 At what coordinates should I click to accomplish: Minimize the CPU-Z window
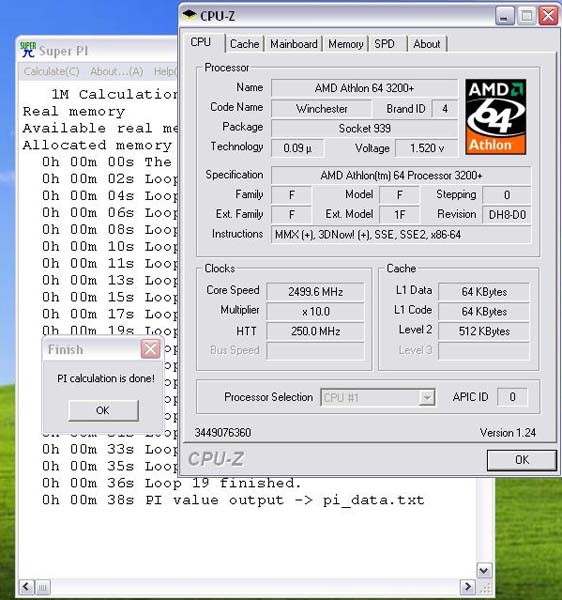[x=505, y=16]
